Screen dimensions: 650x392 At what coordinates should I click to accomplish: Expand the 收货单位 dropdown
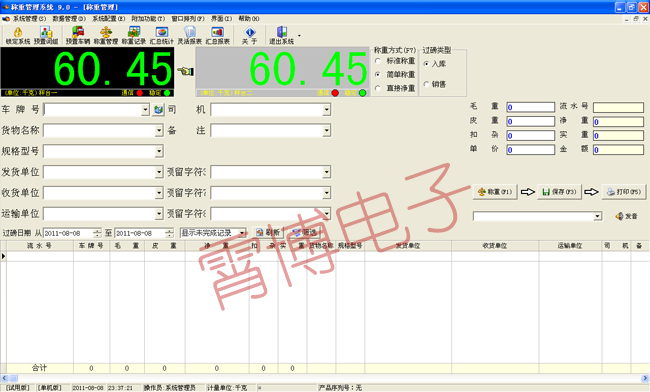pyautogui.click(x=159, y=193)
